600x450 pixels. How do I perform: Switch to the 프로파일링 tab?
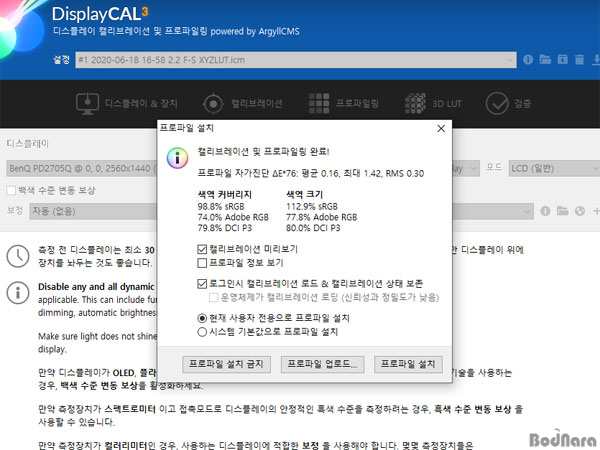coord(344,103)
